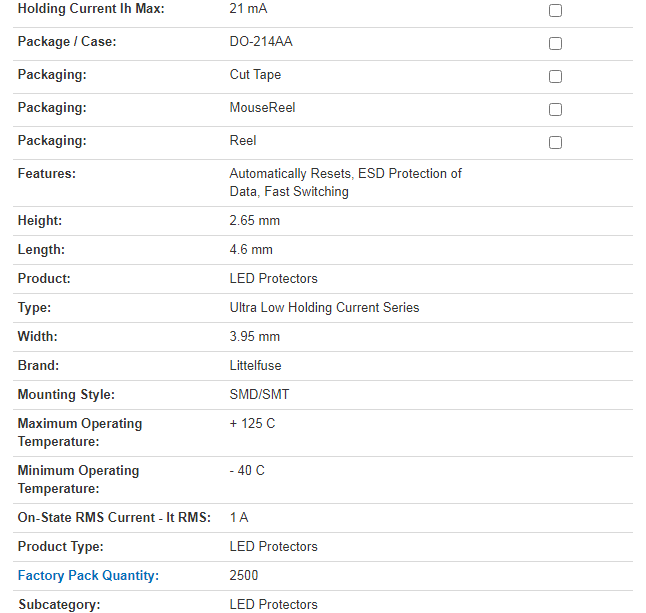Toggle the Reel packaging checkbox
Screen dimensions: 646x613
(x=555, y=143)
